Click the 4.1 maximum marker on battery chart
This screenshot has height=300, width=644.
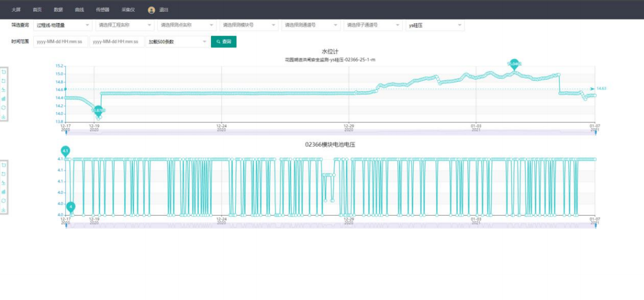point(65,151)
